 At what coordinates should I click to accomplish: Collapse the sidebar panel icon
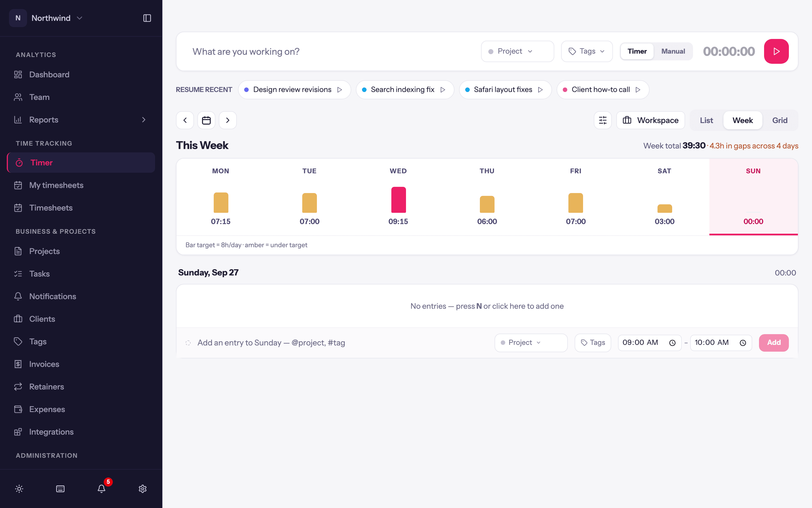pos(147,18)
